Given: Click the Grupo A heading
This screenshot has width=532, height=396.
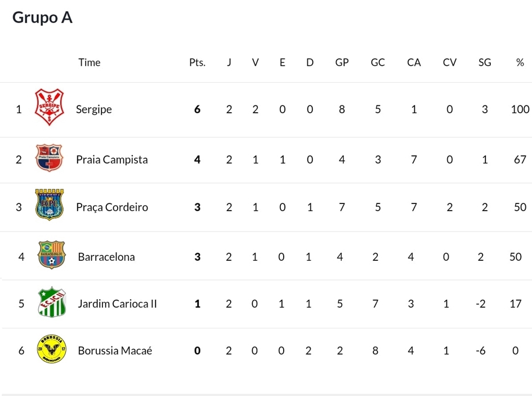Looking at the screenshot, I should [x=42, y=17].
